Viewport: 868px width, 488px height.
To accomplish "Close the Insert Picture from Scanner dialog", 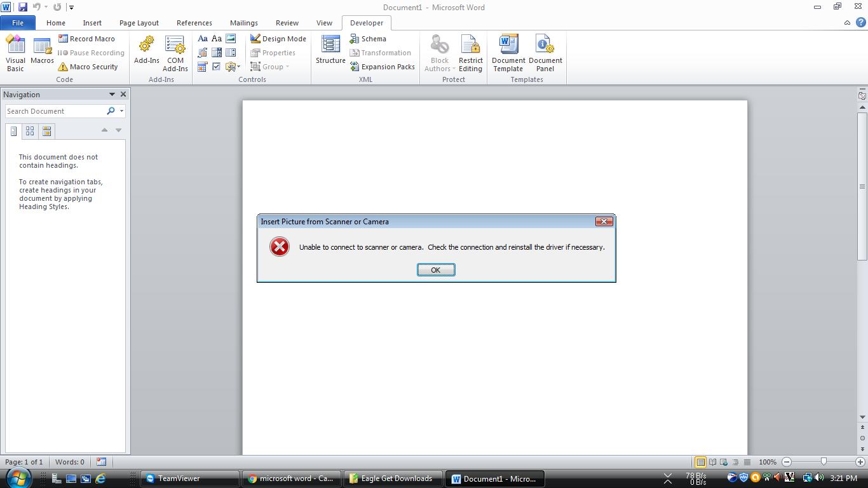I will [x=604, y=221].
